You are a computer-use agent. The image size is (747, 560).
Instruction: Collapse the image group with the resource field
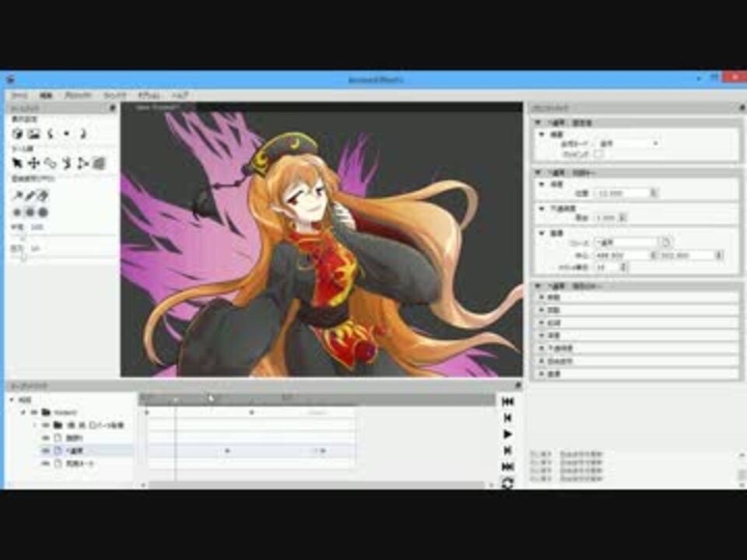click(542, 233)
